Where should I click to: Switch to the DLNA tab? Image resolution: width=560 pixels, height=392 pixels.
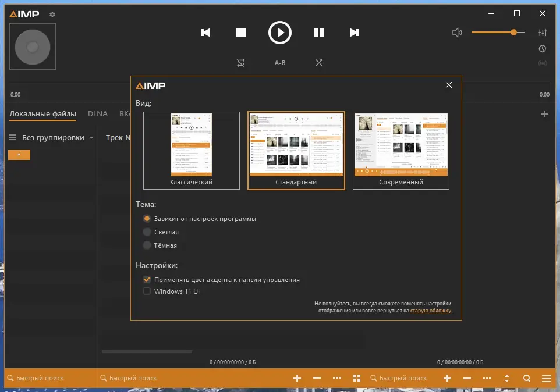[x=98, y=114]
